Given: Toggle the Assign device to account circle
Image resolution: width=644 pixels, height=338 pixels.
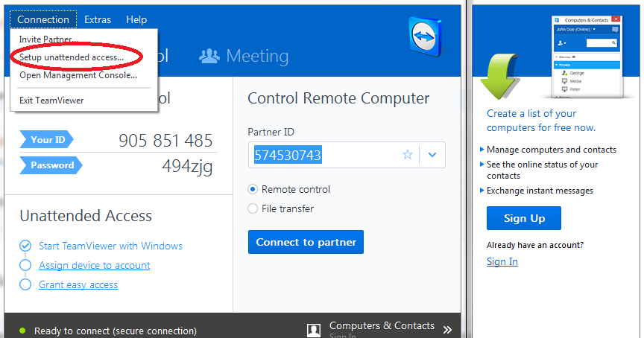Looking at the screenshot, I should click(25, 265).
